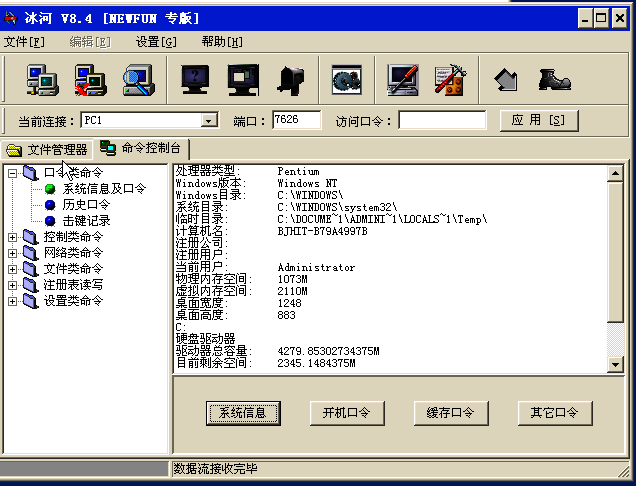Image resolution: width=636 pixels, height=486 pixels.
Task: Click the info panel scroll up arrow
Action: 615,174
